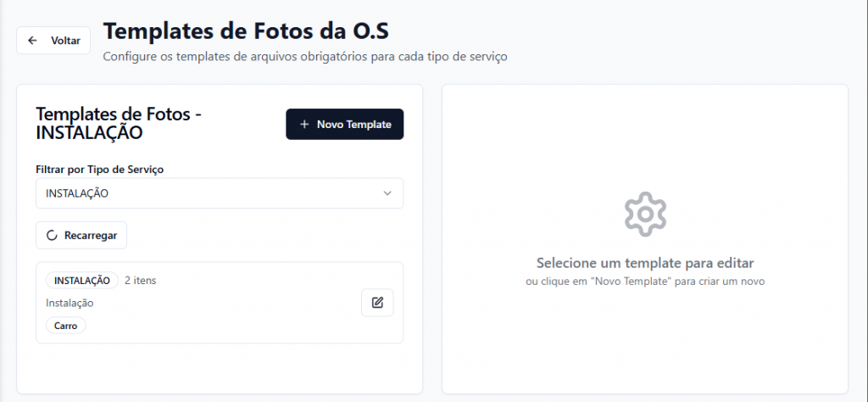
Task: Click the circular reload icon in Recarregar
Action: [x=53, y=235]
